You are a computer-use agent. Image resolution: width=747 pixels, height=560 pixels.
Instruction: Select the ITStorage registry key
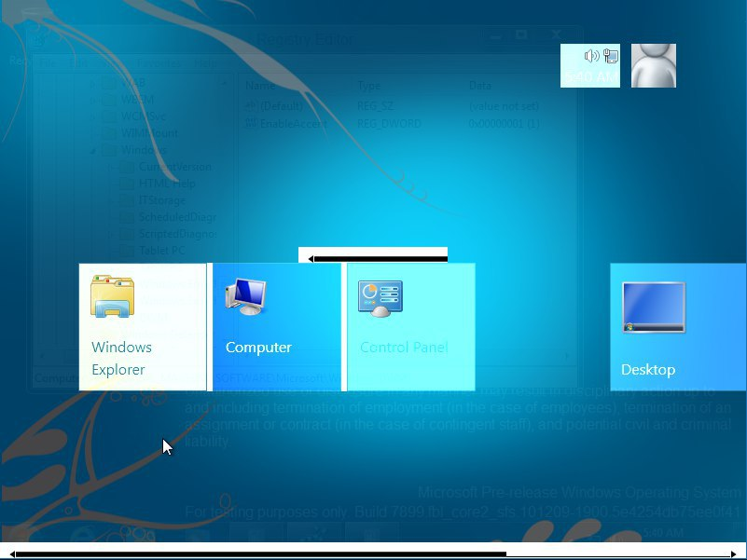click(x=162, y=200)
